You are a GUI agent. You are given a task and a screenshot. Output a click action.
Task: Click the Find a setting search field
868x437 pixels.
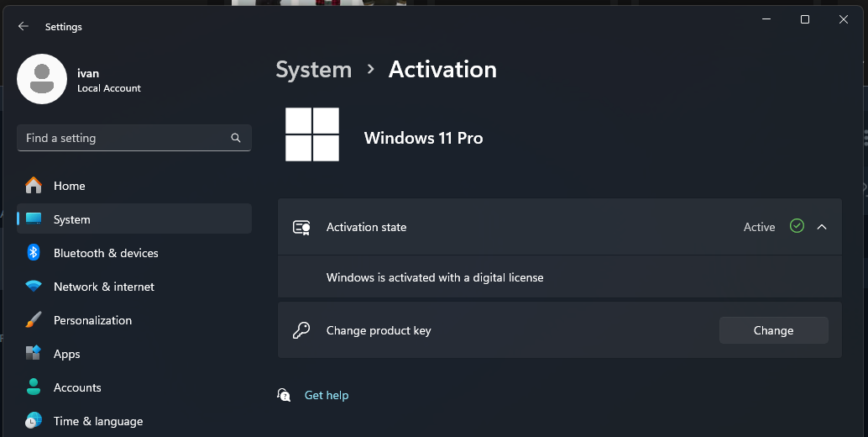pyautogui.click(x=134, y=138)
